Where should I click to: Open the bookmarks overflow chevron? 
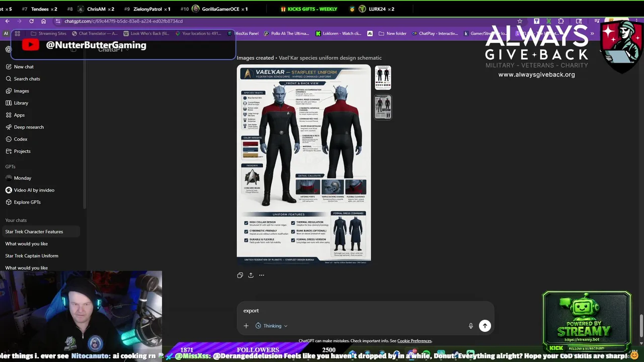coord(592,33)
